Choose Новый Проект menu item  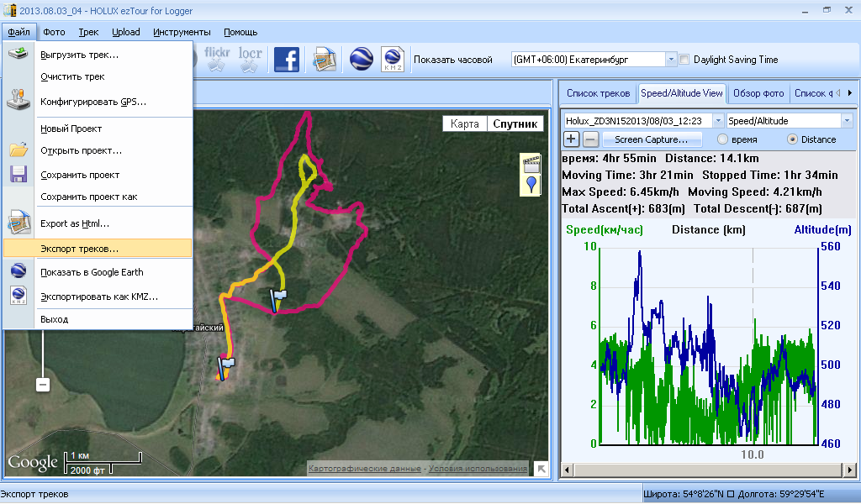(98, 129)
